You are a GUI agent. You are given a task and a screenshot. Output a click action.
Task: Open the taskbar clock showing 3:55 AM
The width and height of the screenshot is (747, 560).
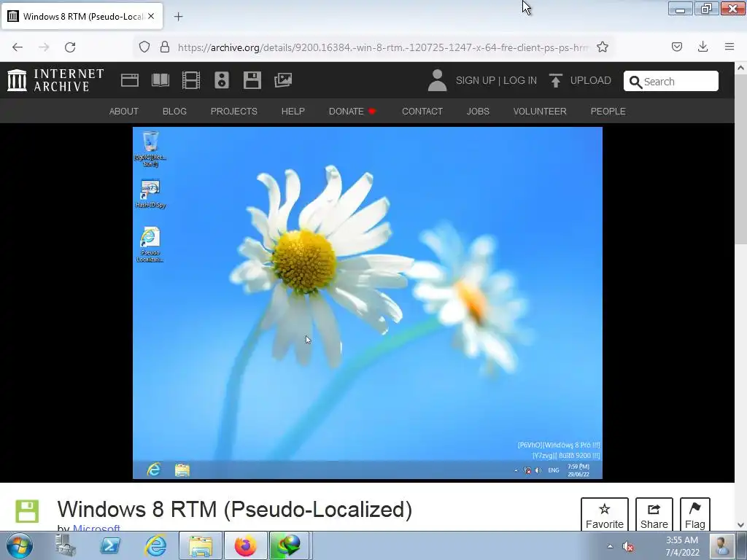tap(682, 546)
